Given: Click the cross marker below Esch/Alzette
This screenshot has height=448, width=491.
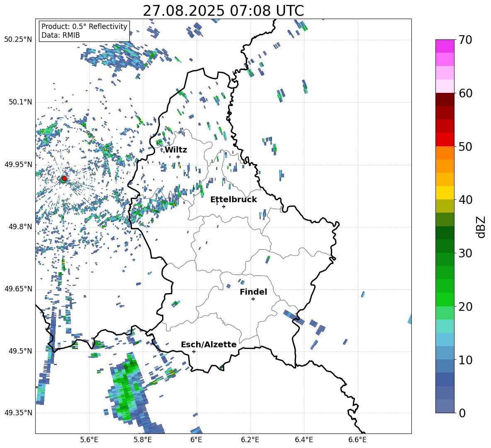Looking at the screenshot, I should [x=194, y=351].
